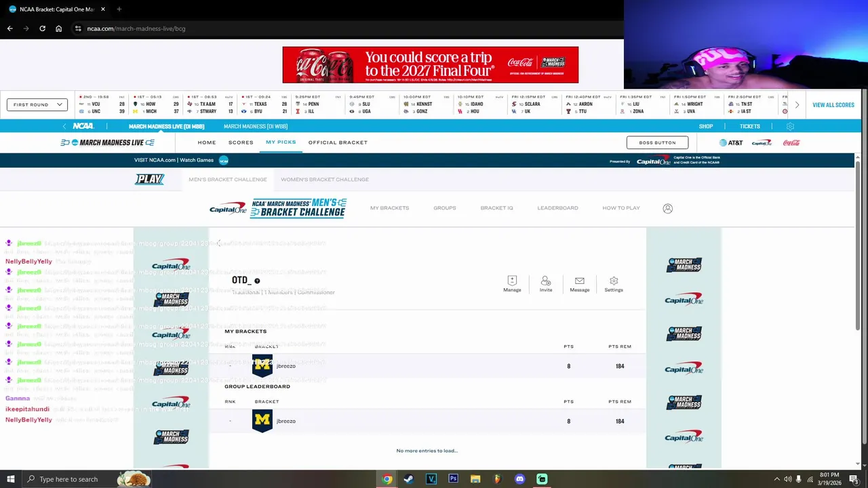Click the PLAY logo badge
Screen dimensions: 868x488
150,180
